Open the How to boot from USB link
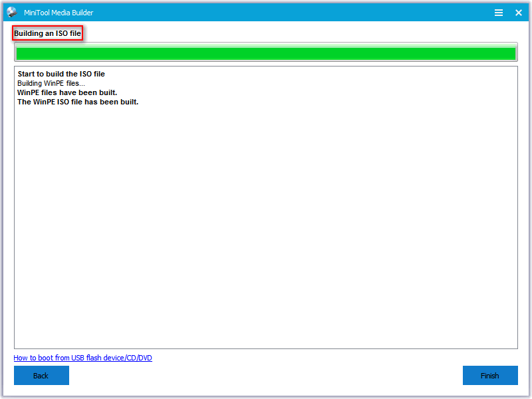The height and width of the screenshot is (399, 532). coord(82,358)
